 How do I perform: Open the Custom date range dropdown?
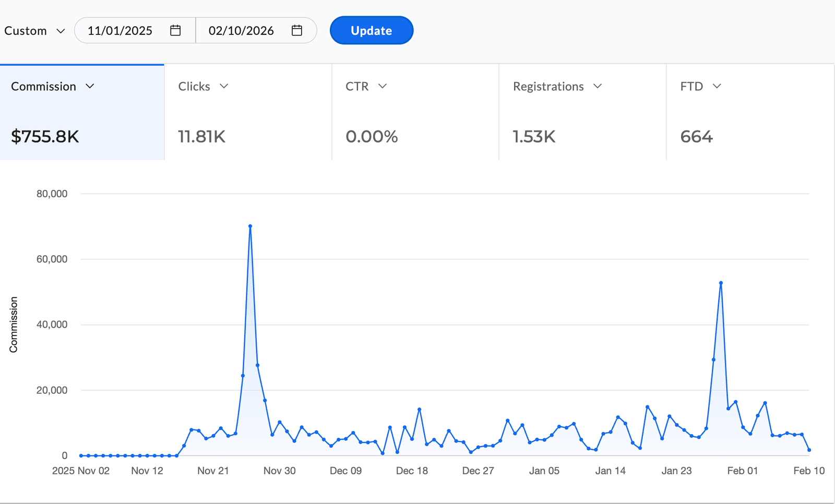pyautogui.click(x=34, y=31)
